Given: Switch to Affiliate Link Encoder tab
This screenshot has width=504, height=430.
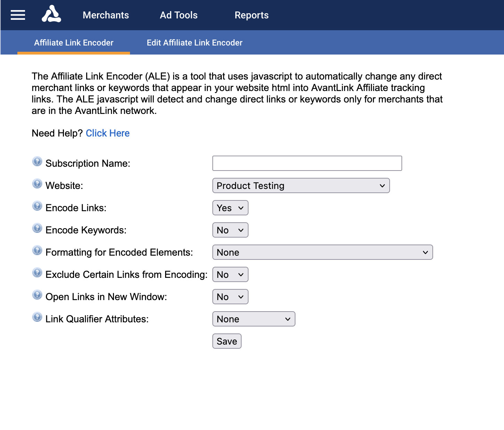Looking at the screenshot, I should [x=74, y=43].
